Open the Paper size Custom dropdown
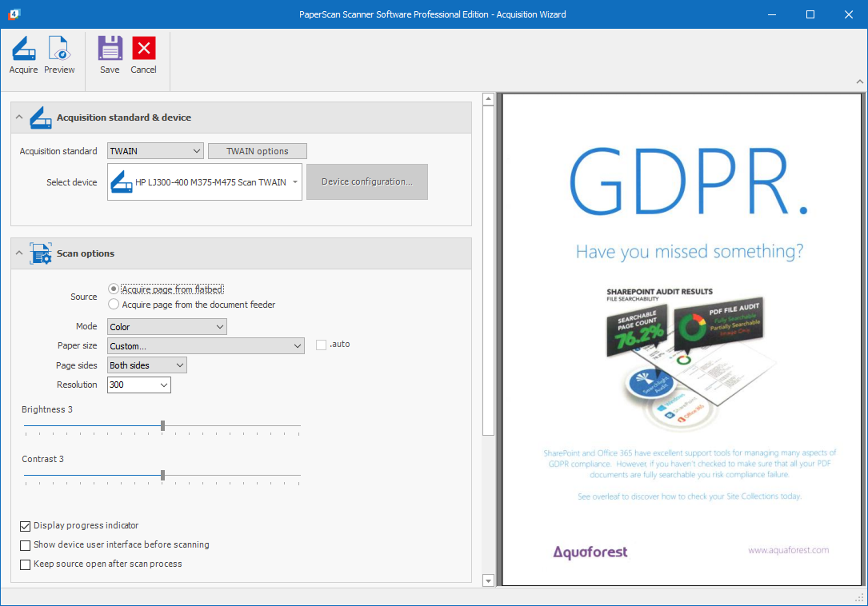Viewport: 868px width, 606px height. (206, 346)
